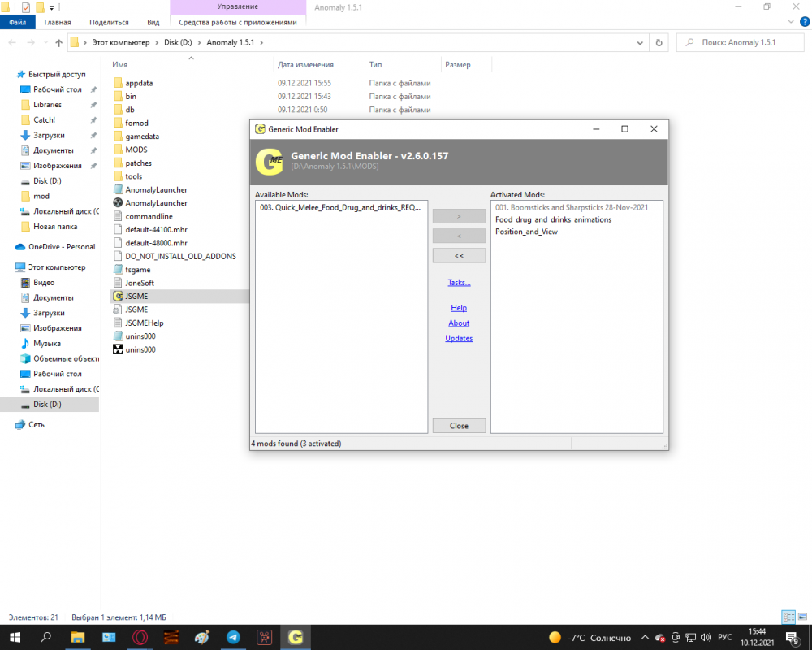Select Position_and_View in Activated Mods
Viewport: 812px width, 650px height.
pyautogui.click(x=526, y=232)
